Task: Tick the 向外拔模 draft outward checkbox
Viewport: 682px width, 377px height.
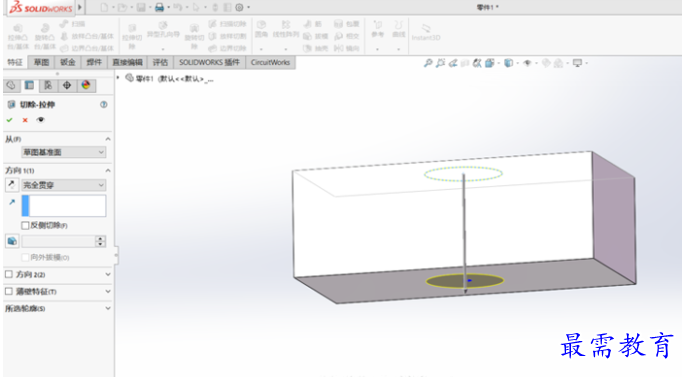Action: (x=25, y=257)
